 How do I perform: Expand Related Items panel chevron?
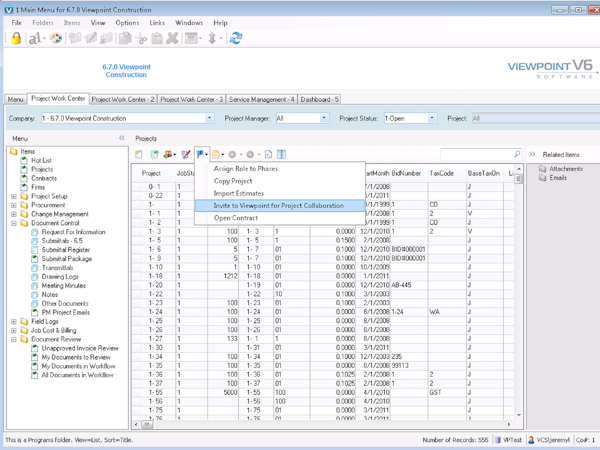pos(532,154)
